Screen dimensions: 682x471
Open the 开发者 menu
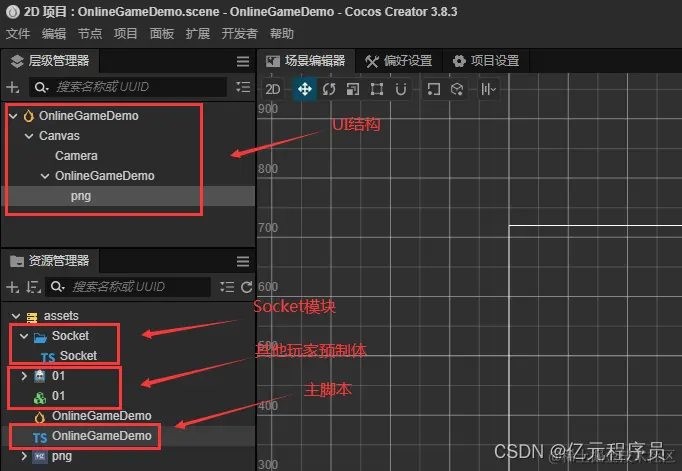pos(240,34)
